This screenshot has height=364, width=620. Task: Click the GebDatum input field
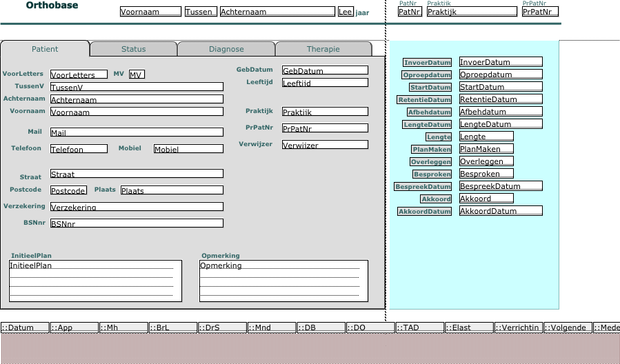point(325,70)
